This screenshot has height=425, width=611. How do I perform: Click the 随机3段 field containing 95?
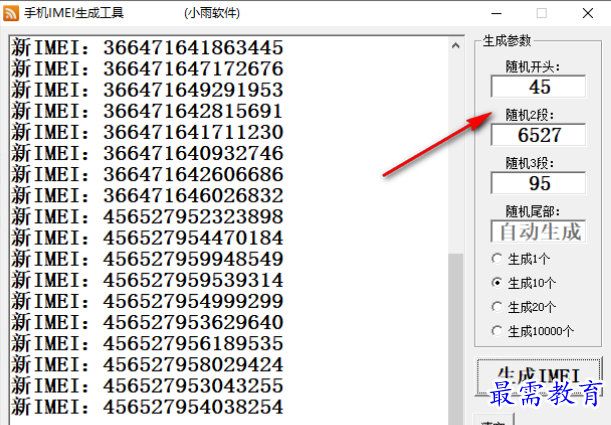tap(538, 183)
